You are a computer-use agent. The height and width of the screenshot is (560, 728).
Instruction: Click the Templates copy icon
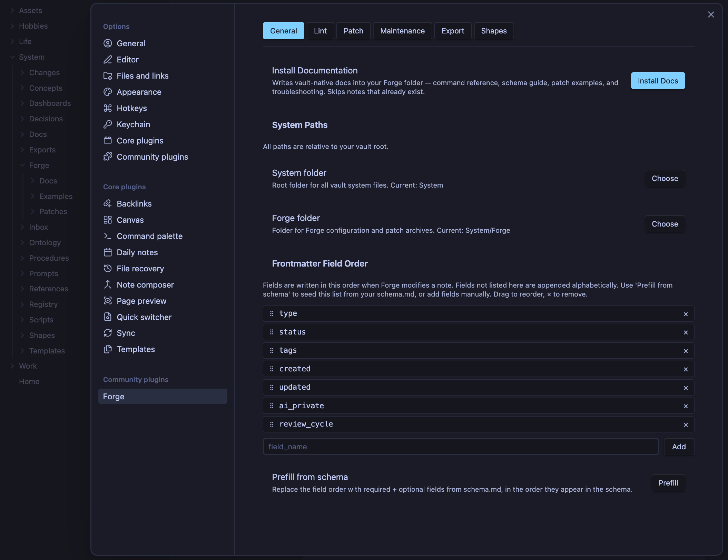pyautogui.click(x=108, y=349)
